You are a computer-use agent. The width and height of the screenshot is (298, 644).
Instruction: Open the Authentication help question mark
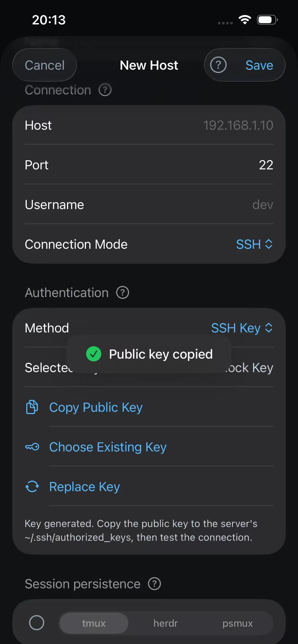[123, 292]
